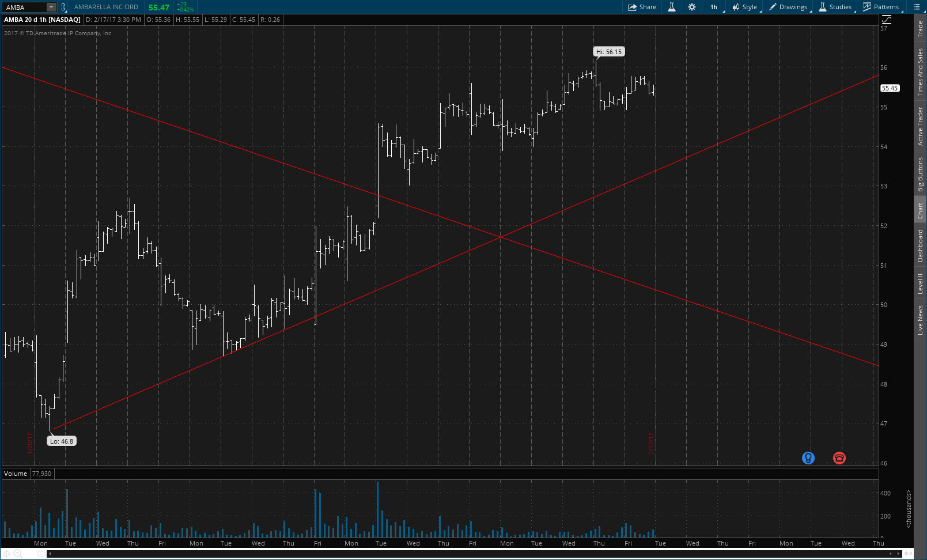Click the 77,930 volume value
The height and width of the screenshot is (560, 927).
point(42,474)
